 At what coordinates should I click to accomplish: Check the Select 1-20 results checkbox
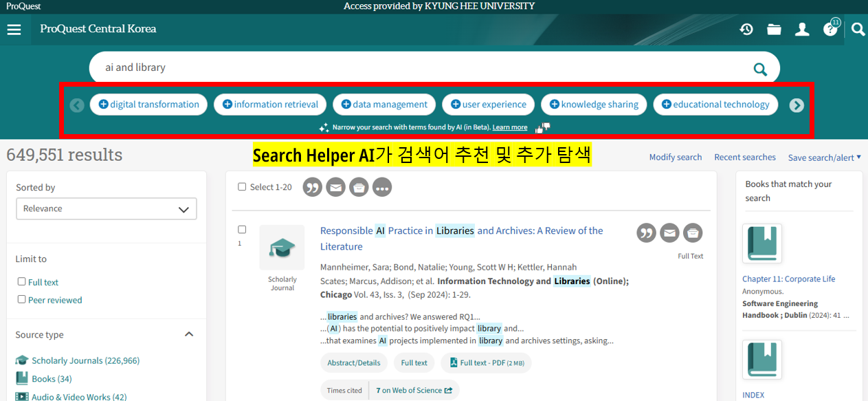[242, 186]
